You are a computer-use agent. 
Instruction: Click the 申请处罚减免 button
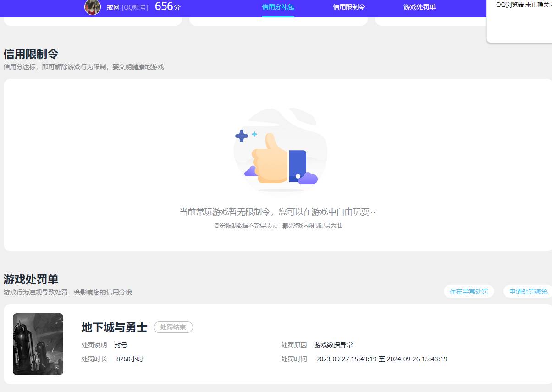[527, 291]
